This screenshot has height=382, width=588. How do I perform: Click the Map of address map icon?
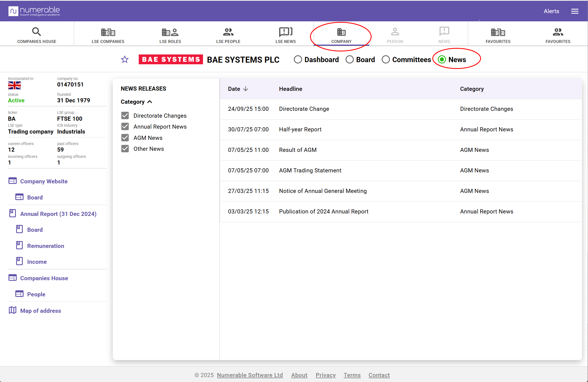click(x=13, y=310)
